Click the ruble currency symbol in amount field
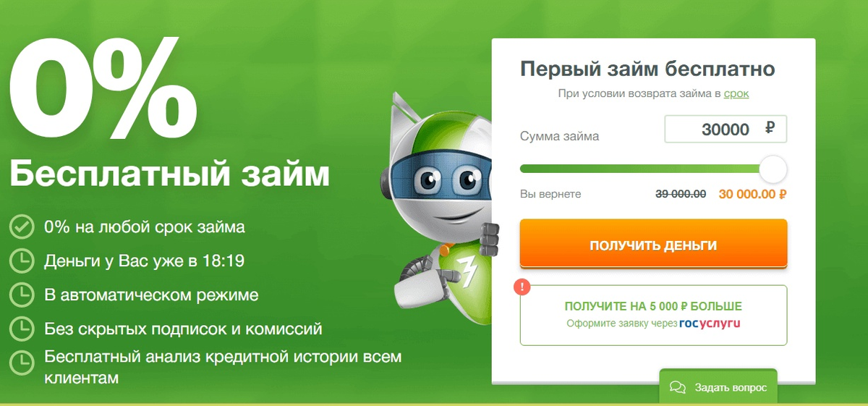Screen dimensions: 868x406 coord(770,129)
